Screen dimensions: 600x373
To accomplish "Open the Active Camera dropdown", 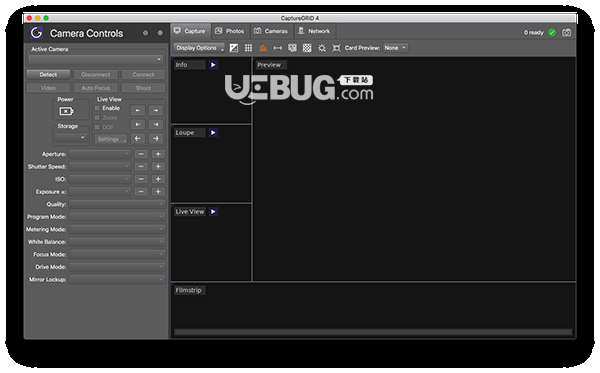I will pos(96,59).
